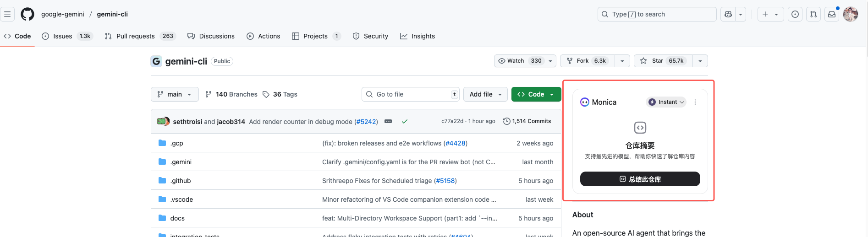Open the Copilot chat icon
The width and height of the screenshot is (868, 237).
(x=728, y=14)
